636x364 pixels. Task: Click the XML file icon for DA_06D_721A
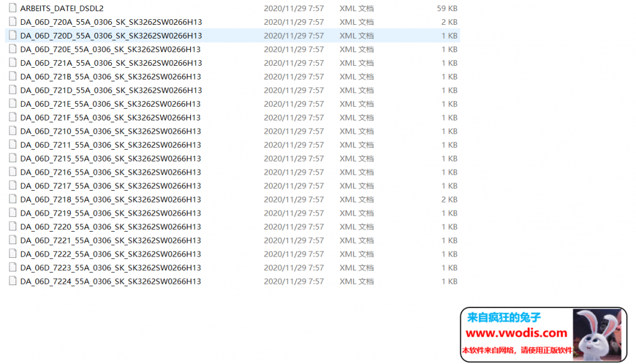pyautogui.click(x=12, y=63)
